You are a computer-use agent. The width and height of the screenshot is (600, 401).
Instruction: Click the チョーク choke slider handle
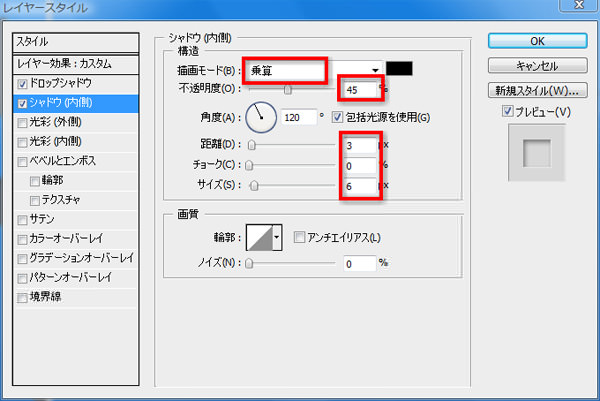249,165
